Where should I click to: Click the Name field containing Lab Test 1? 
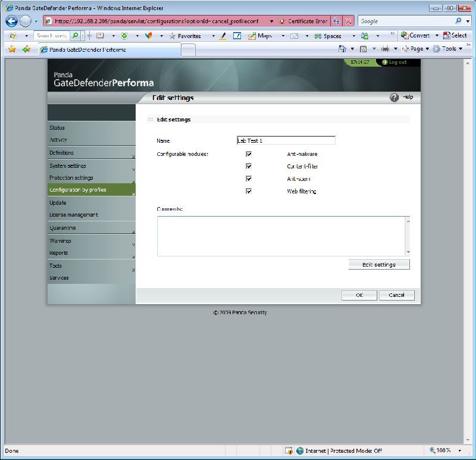tap(286, 140)
